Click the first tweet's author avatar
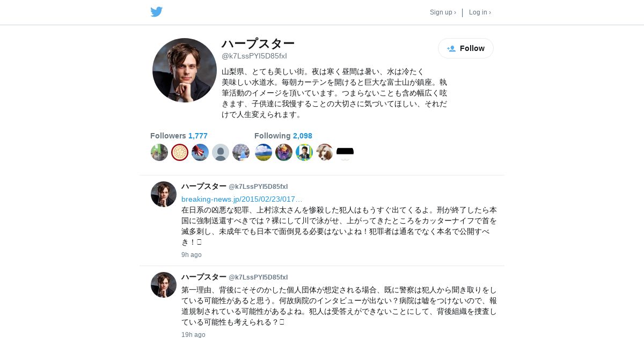 (164, 194)
